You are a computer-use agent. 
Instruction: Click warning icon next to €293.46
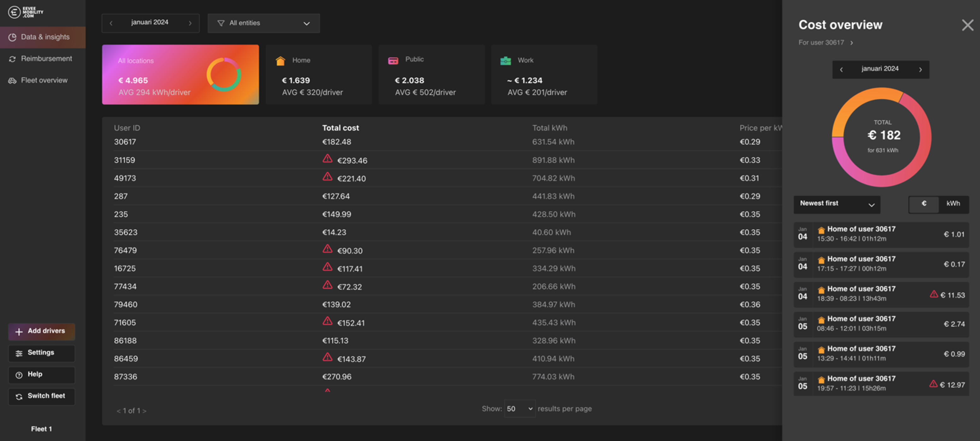pos(327,159)
